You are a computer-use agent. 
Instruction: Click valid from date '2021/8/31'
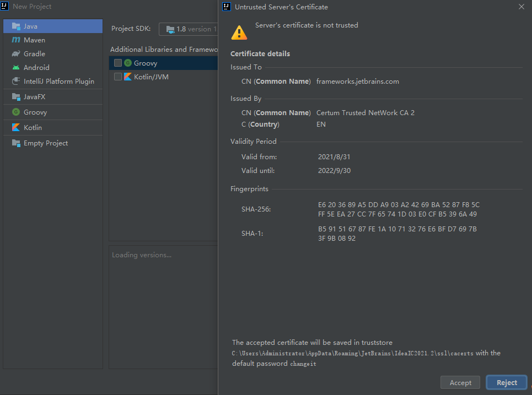[334, 157]
